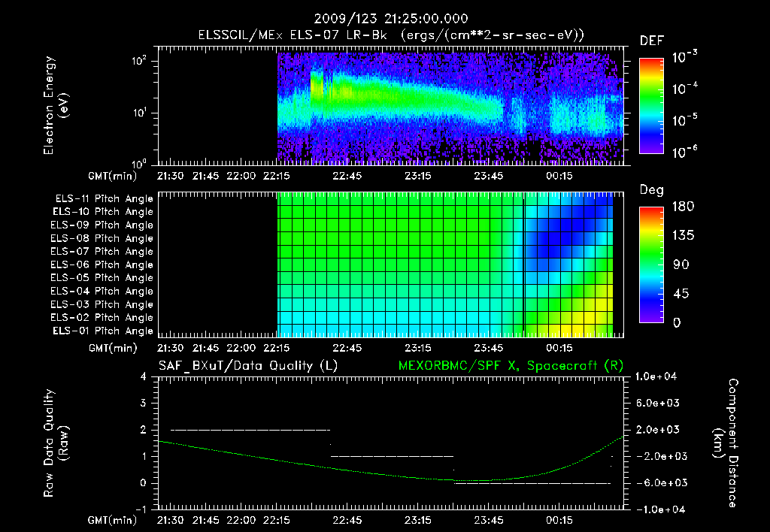The height and width of the screenshot is (532, 770).
Task: Click the ELS-05 Pitch Angle label
Action: (102, 278)
